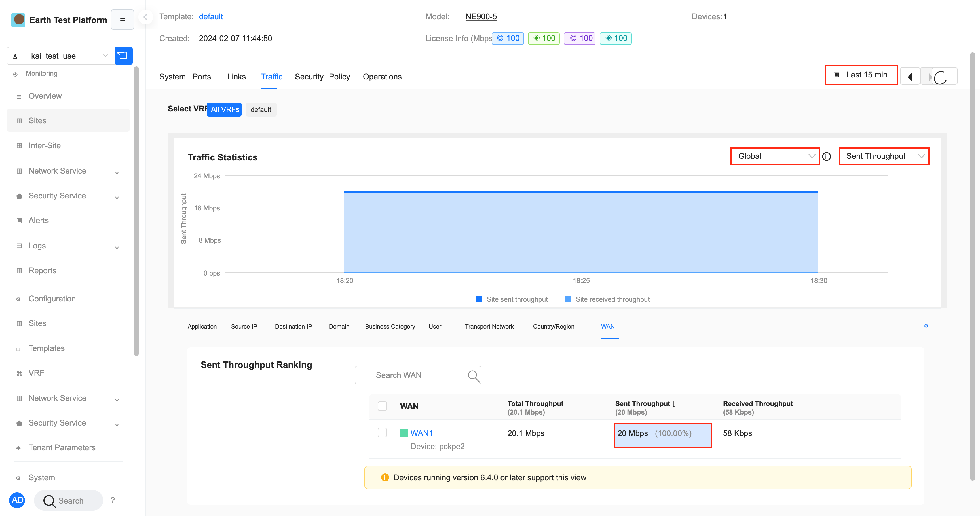980x516 pixels.
Task: Click the table settings gear icon
Action: (926, 326)
